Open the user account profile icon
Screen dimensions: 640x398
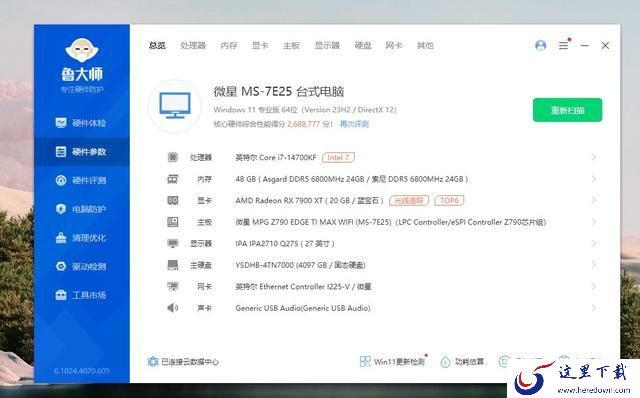click(x=540, y=45)
